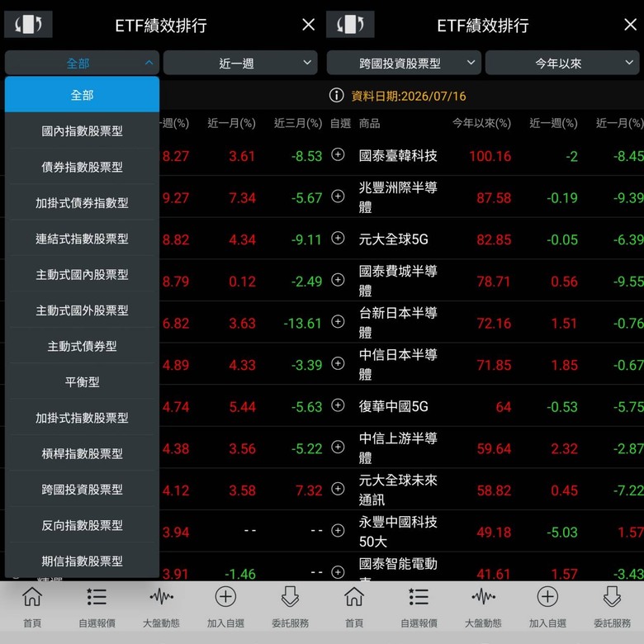Select 期信指數股票型 category
This screenshot has width=644, height=644.
[82, 561]
